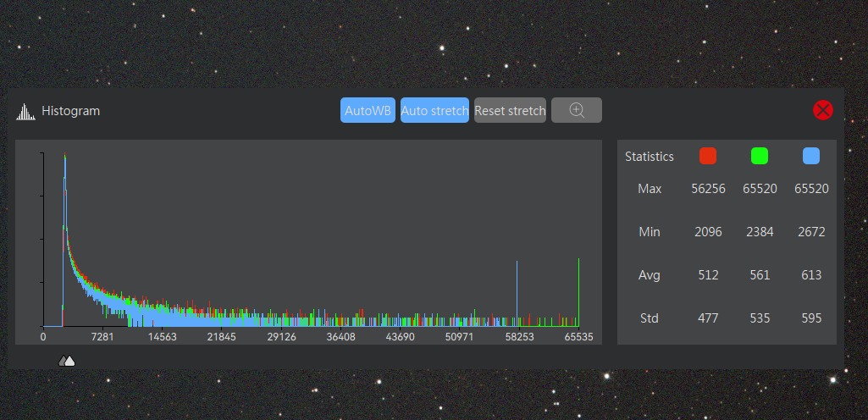Apply AutoWB white balance
Screen dimensions: 868x420
368,110
